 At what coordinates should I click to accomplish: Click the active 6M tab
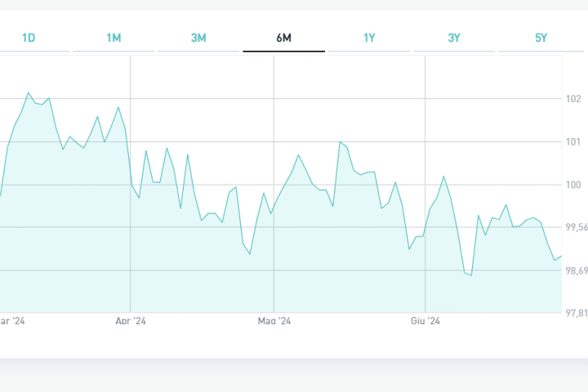(283, 38)
